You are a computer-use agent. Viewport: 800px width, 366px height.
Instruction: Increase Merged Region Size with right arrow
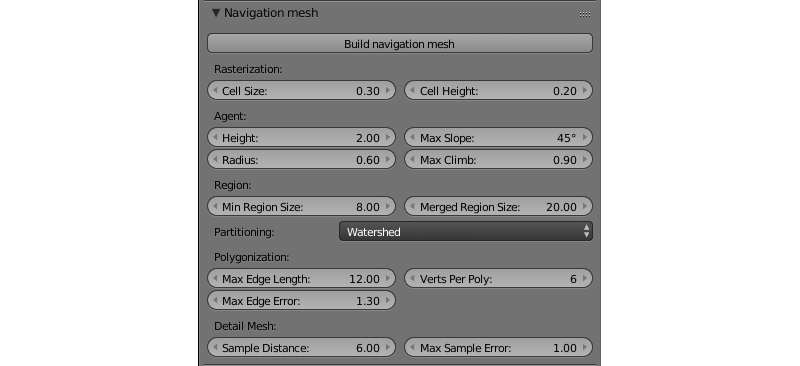tap(585, 206)
